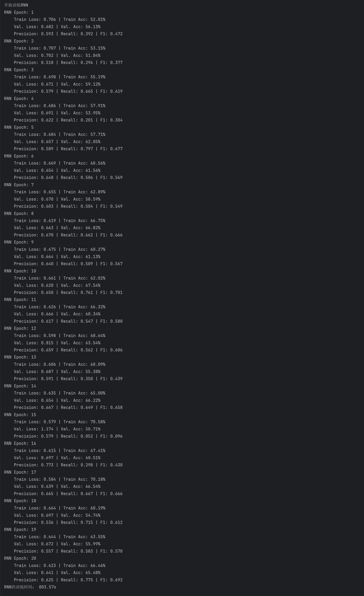The image size is (364, 596).
Task: Click Val. Acc value 67.54%
Action: coord(93,285)
